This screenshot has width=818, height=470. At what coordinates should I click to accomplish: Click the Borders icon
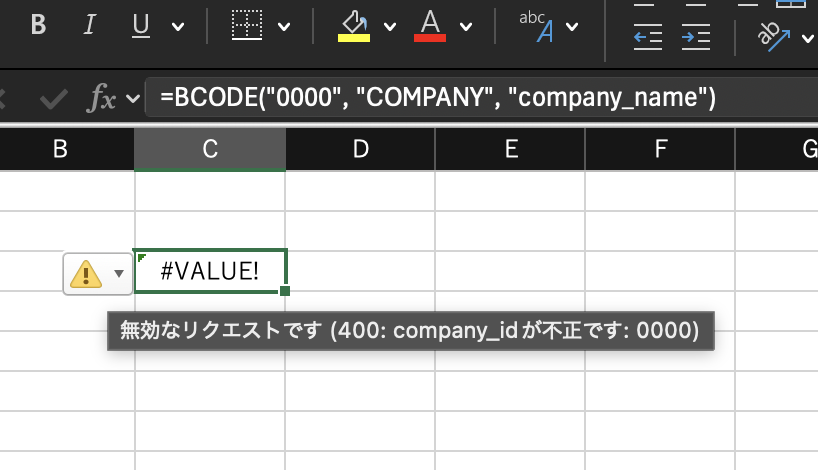(246, 25)
